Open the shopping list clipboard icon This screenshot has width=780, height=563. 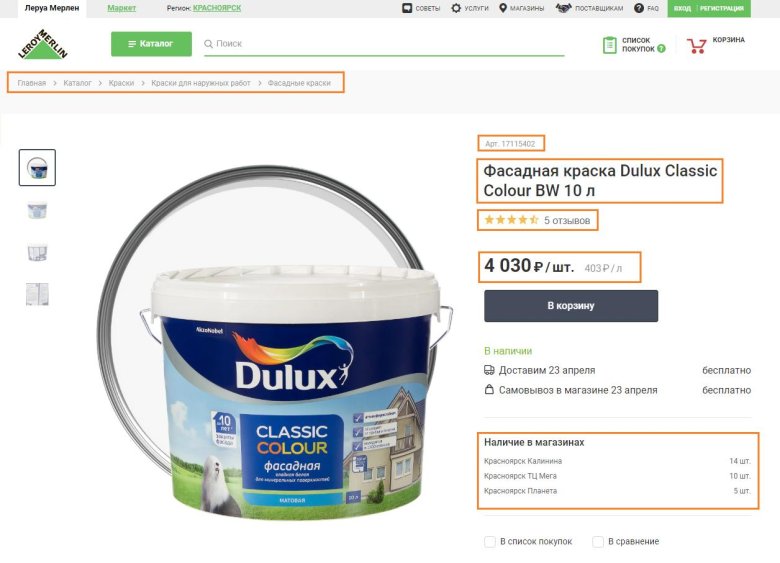609,45
